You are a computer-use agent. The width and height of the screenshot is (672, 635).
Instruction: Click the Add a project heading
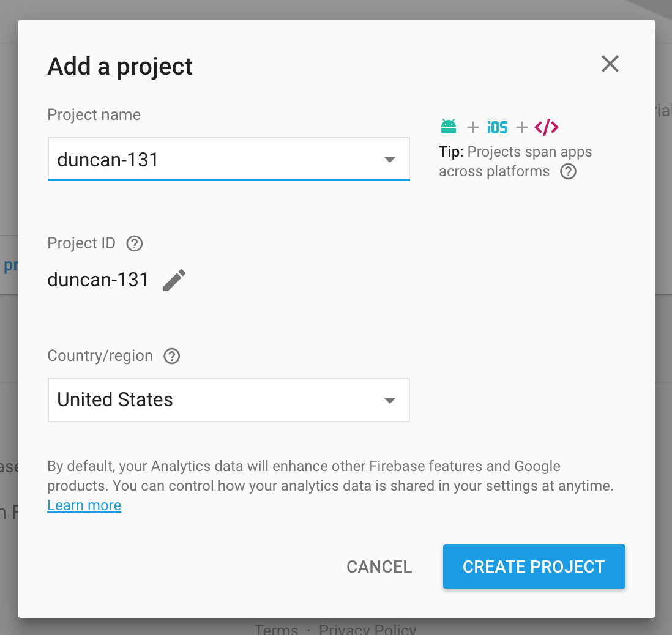[120, 66]
